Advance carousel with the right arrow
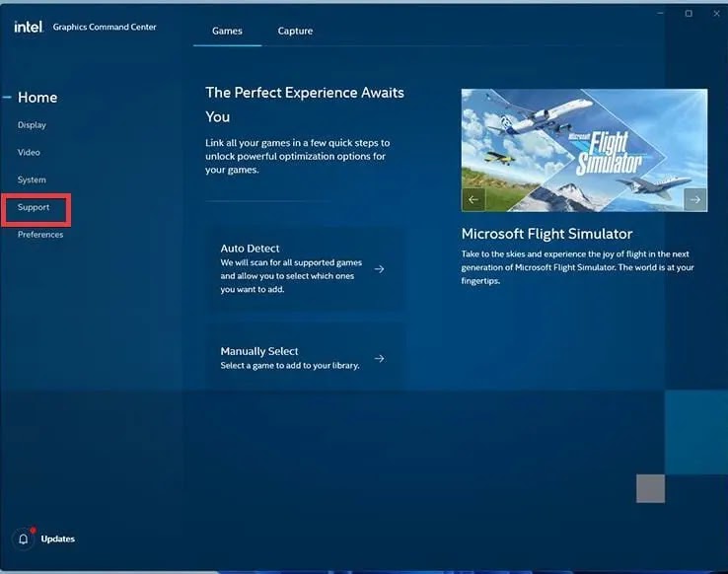Image resolution: width=728 pixels, height=574 pixels. click(695, 199)
